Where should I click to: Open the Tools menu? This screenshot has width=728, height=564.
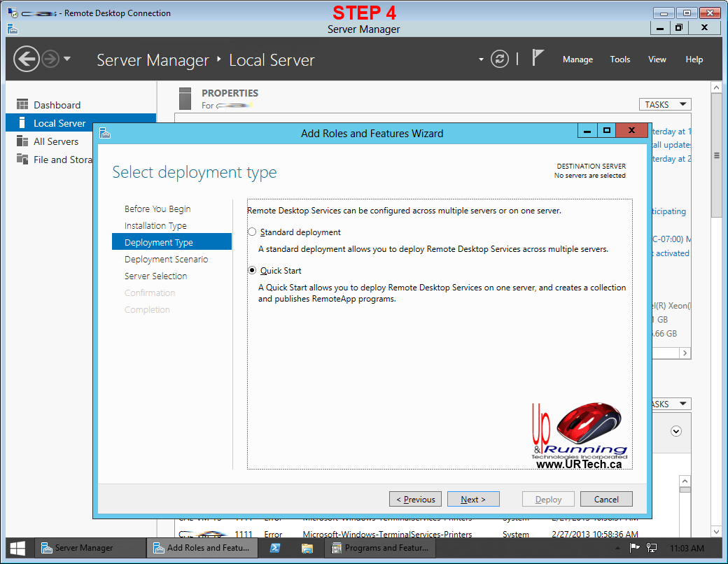pyautogui.click(x=619, y=59)
